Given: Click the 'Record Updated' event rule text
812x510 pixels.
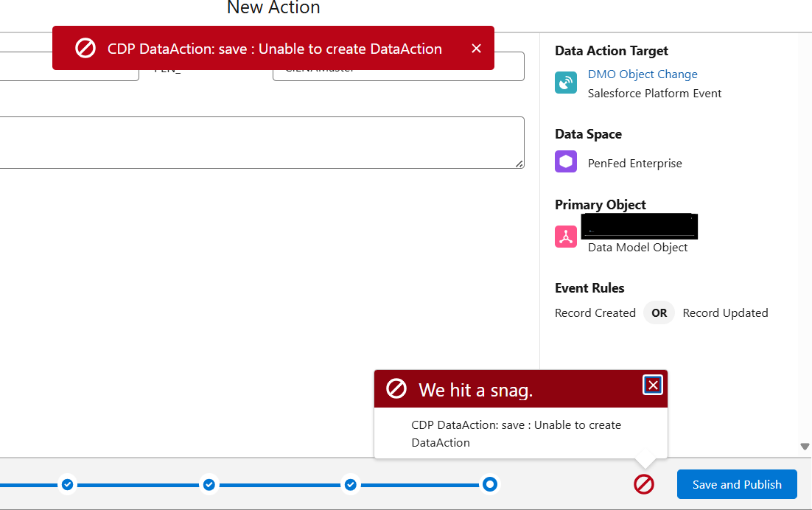Looking at the screenshot, I should pyautogui.click(x=725, y=312).
